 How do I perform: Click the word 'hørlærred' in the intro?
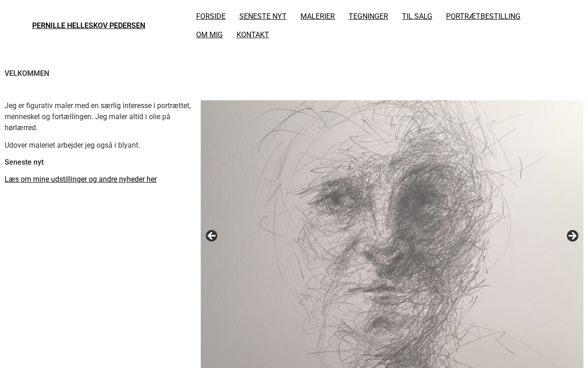coord(20,128)
